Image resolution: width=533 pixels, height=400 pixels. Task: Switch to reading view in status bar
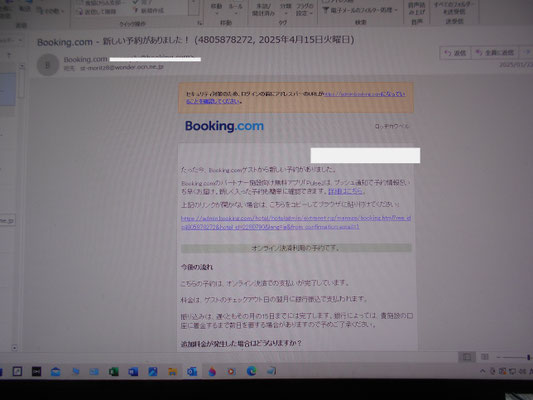click(x=484, y=356)
